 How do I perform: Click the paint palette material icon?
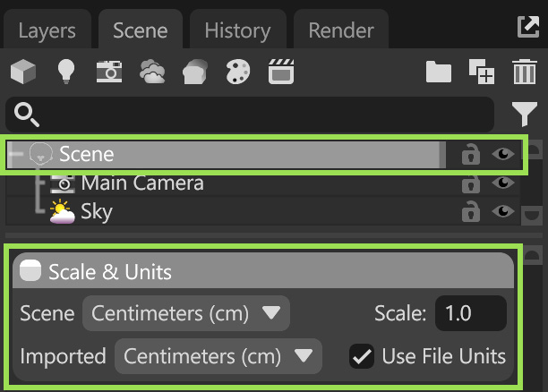coord(238,72)
